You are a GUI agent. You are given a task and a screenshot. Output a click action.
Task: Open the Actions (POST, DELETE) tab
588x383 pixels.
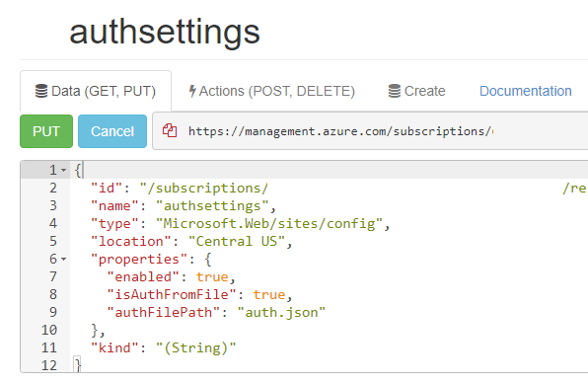272,91
